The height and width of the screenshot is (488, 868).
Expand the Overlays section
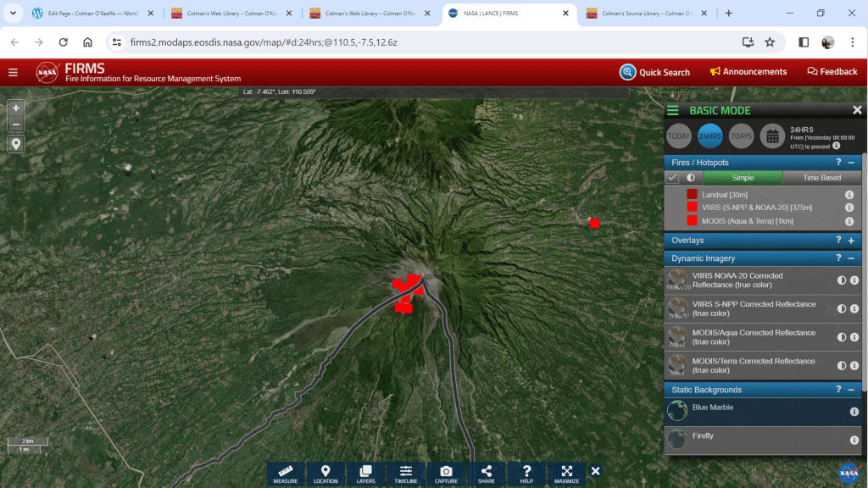pos(851,241)
